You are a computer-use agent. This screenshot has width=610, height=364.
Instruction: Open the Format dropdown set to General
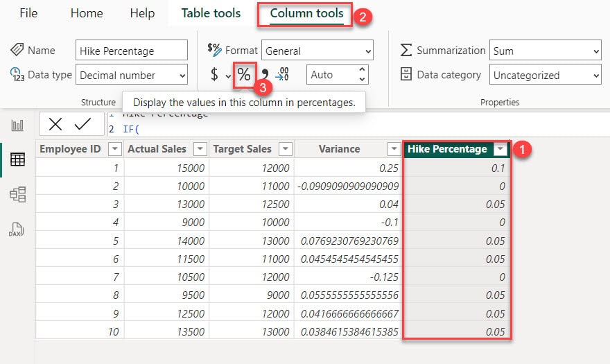pos(317,50)
